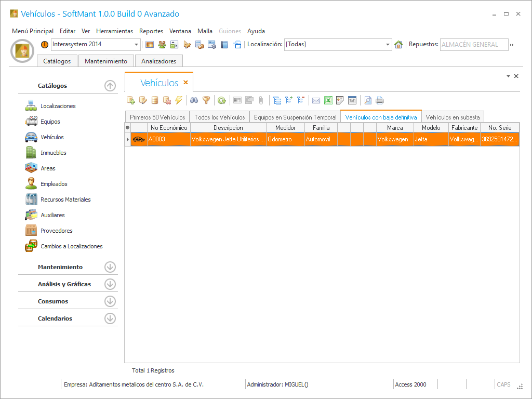This screenshot has height=399, width=532.
Task: Switch to the Todos los Vehículos tab
Action: 219,117
